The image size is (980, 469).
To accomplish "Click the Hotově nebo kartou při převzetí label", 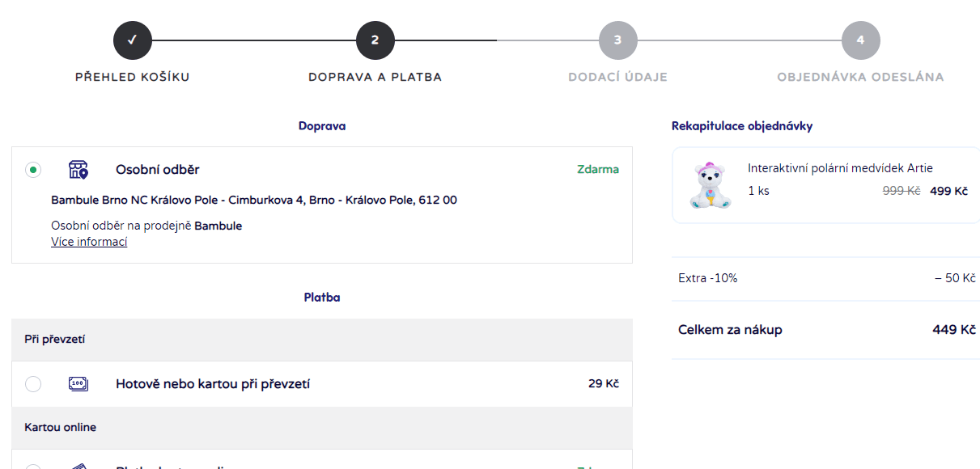I will pos(213,384).
